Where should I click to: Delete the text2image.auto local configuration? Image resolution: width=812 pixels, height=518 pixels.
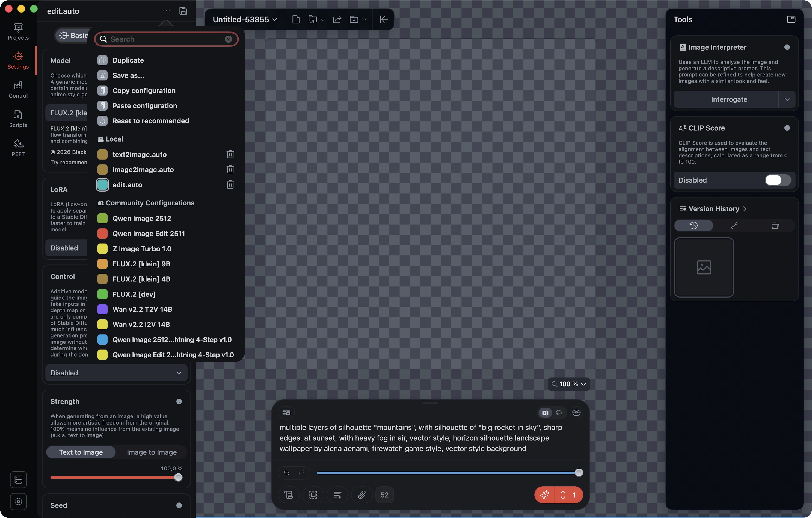coord(230,154)
